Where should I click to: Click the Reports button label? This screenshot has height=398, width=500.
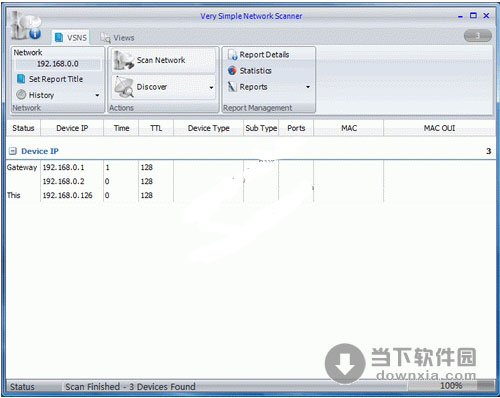pyautogui.click(x=253, y=87)
